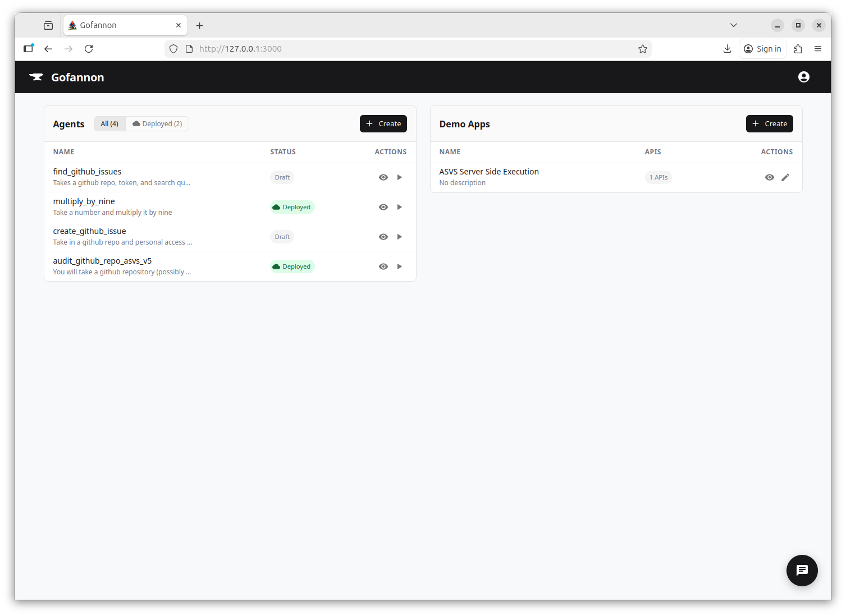The image size is (846, 616).
Task: Open the chat bubble in bottom corner
Action: (802, 571)
